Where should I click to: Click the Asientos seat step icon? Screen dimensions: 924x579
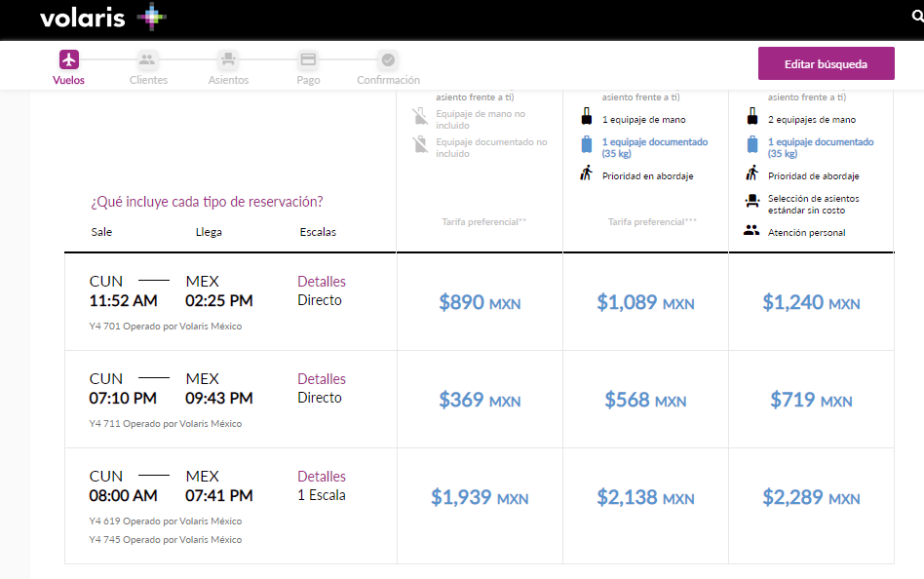click(228, 59)
